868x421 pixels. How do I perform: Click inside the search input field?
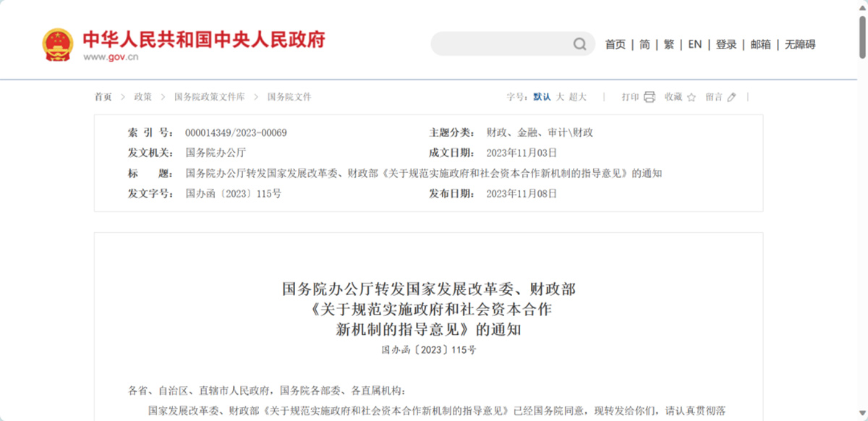pyautogui.click(x=499, y=44)
